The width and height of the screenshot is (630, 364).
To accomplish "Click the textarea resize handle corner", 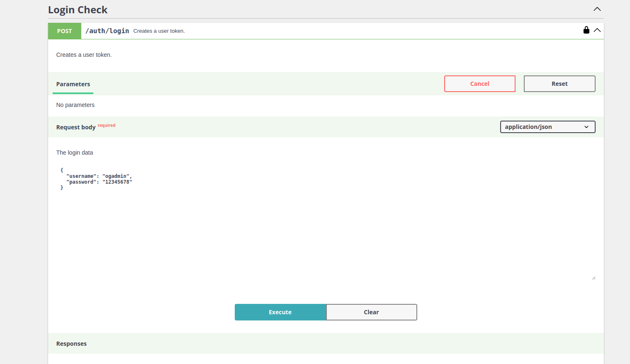I will pos(594,278).
